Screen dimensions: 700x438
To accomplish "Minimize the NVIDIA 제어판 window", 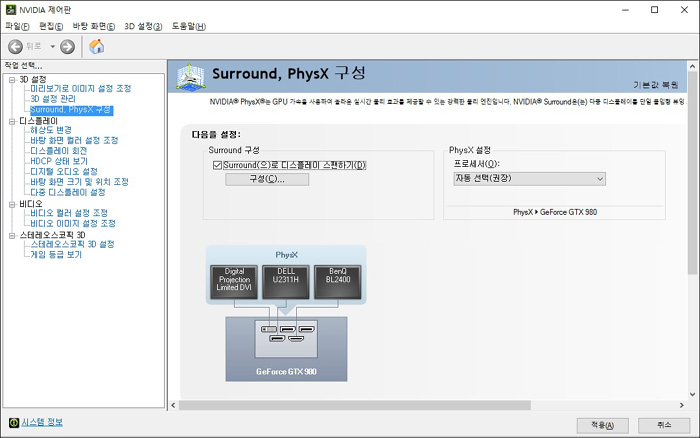I will point(625,10).
